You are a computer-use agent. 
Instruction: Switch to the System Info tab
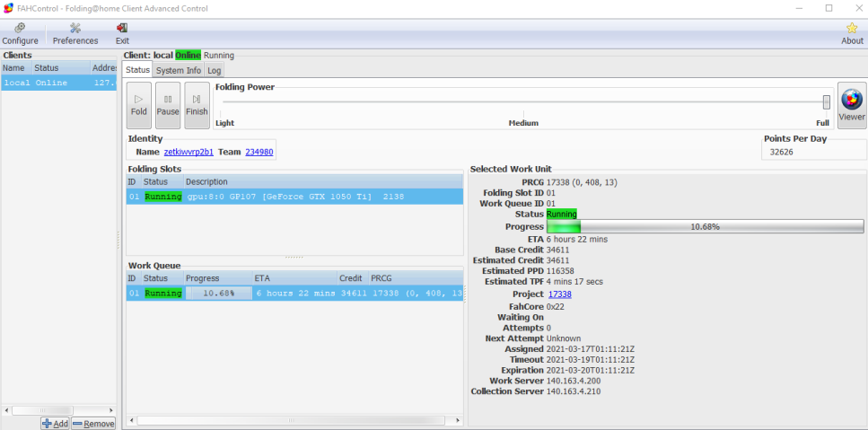(x=179, y=70)
